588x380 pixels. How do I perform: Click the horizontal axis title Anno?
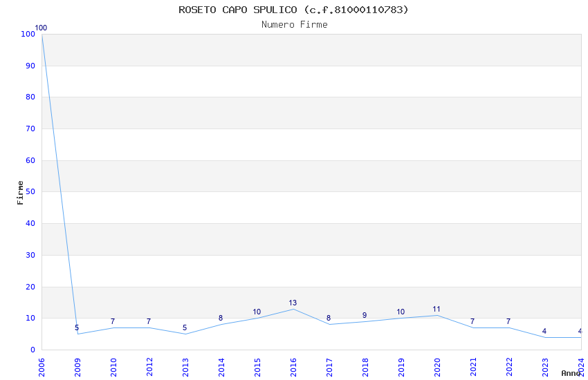coord(571,373)
